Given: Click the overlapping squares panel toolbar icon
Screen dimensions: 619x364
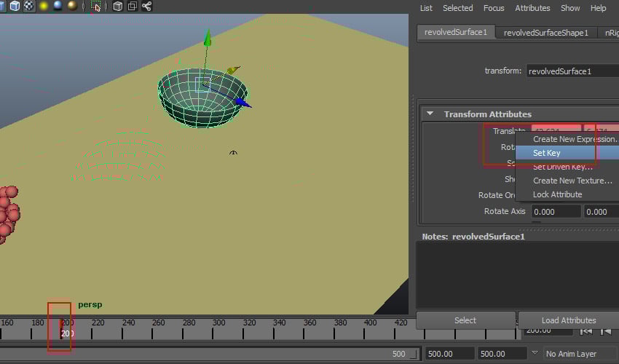Looking at the screenshot, I should 132,7.
